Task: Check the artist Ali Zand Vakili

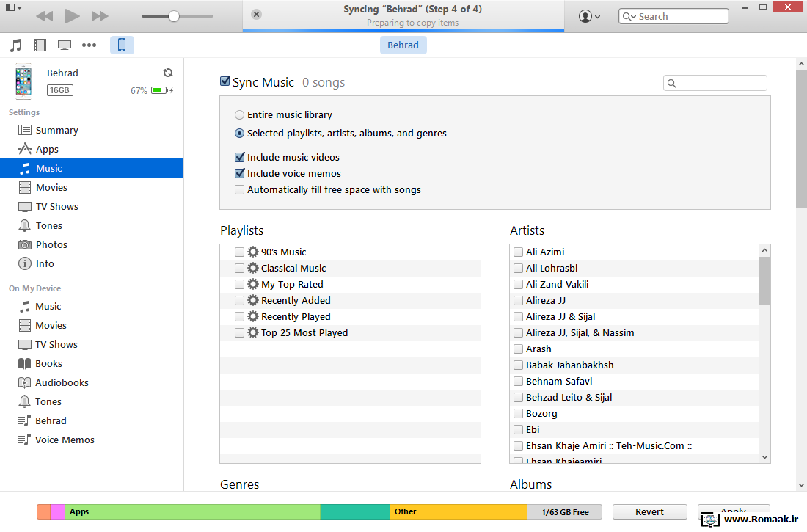Action: point(518,284)
